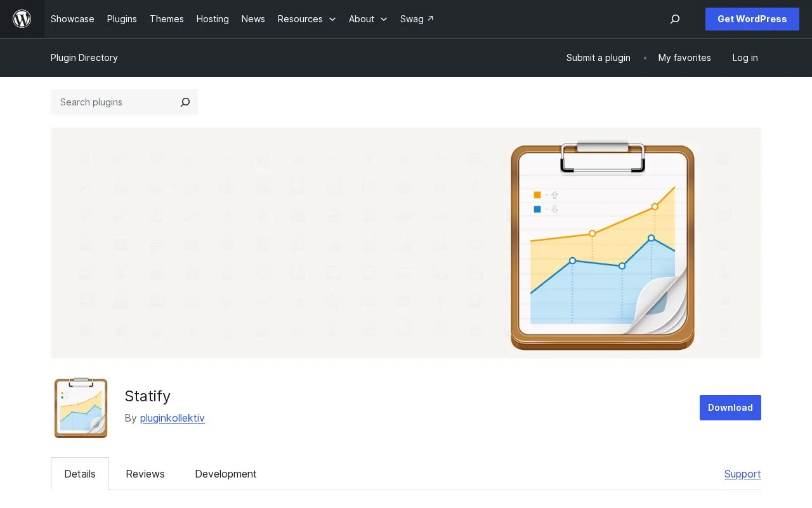Click the Statify clipboard plugin icon

point(81,408)
